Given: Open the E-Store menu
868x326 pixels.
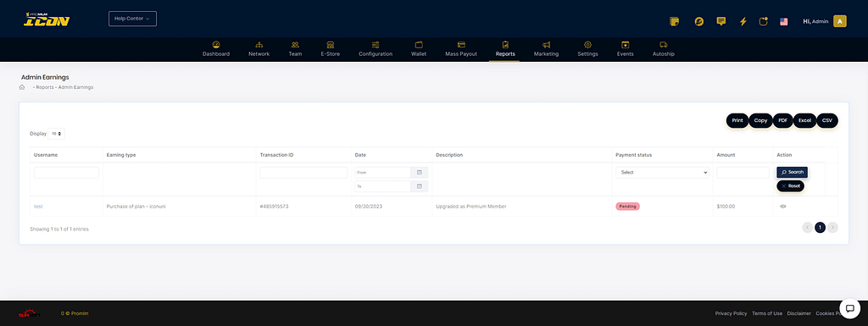Looking at the screenshot, I should pyautogui.click(x=331, y=48).
